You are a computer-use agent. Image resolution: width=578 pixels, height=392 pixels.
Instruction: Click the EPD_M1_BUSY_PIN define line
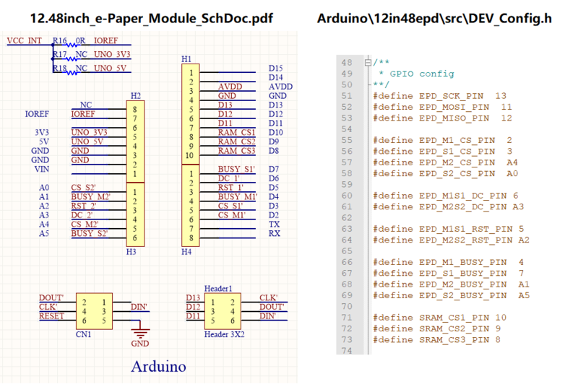[x=448, y=262]
